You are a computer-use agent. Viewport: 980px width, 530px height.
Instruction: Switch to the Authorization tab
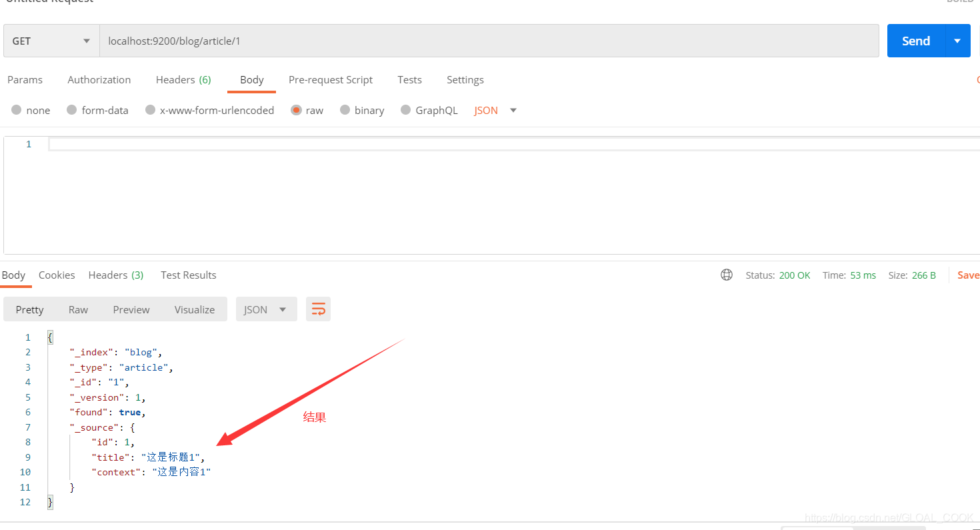coord(99,79)
